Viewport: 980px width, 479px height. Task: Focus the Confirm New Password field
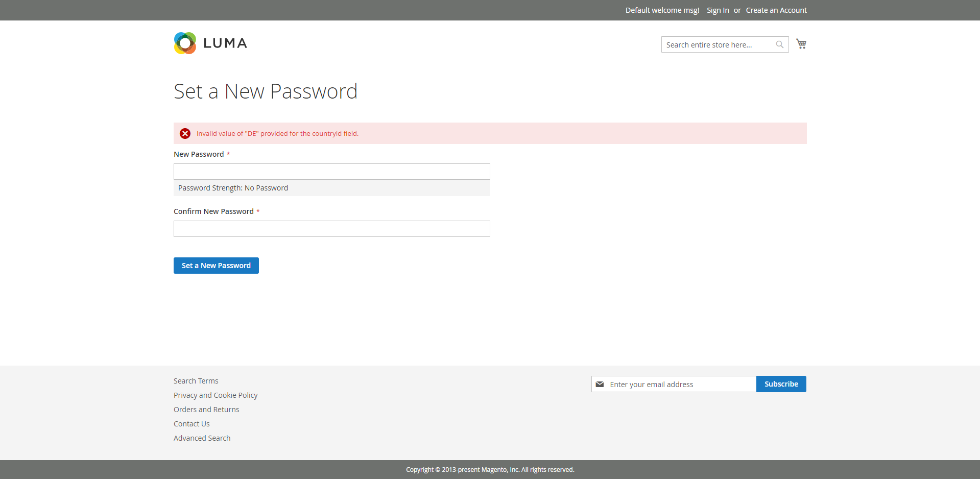(x=332, y=229)
